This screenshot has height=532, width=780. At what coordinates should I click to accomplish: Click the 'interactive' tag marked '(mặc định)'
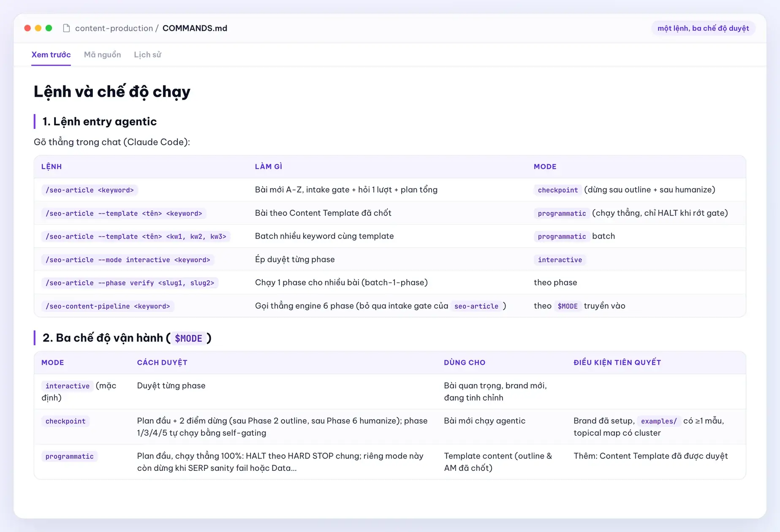point(68,386)
